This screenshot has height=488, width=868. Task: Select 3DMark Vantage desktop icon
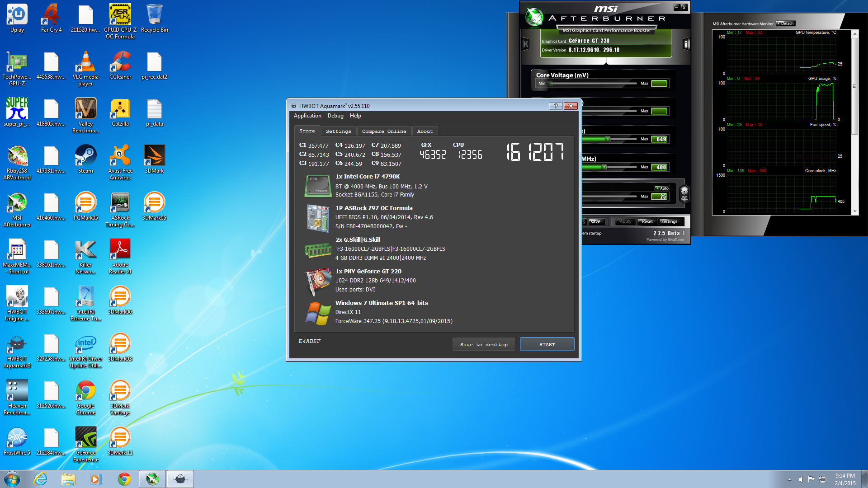click(x=120, y=398)
